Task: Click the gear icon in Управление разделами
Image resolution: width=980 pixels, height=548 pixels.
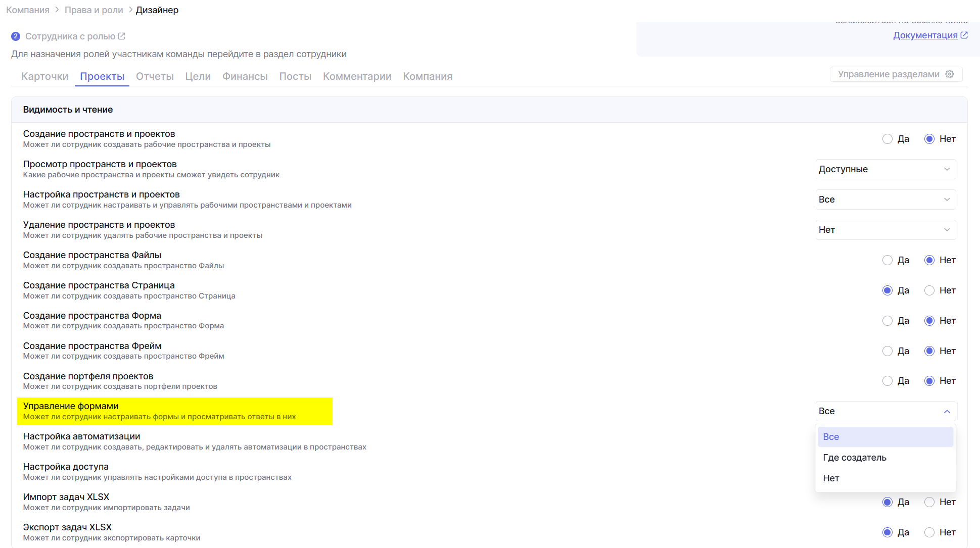Action: (x=950, y=74)
